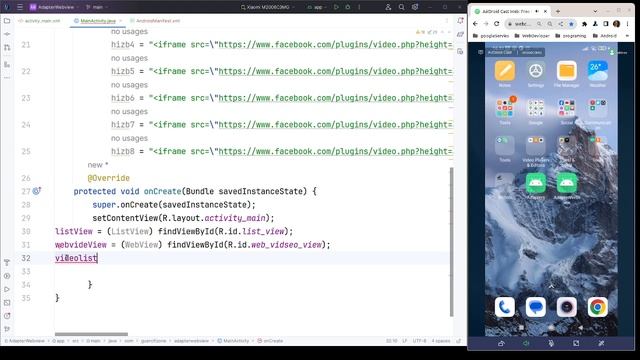
Task: Switch to the AndroidManifest.xml tab
Action: (x=155, y=21)
